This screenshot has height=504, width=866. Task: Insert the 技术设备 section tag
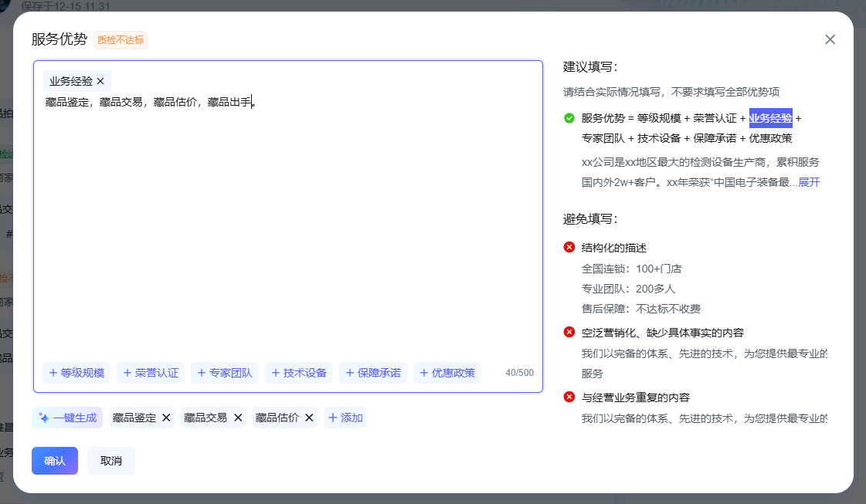click(x=298, y=373)
